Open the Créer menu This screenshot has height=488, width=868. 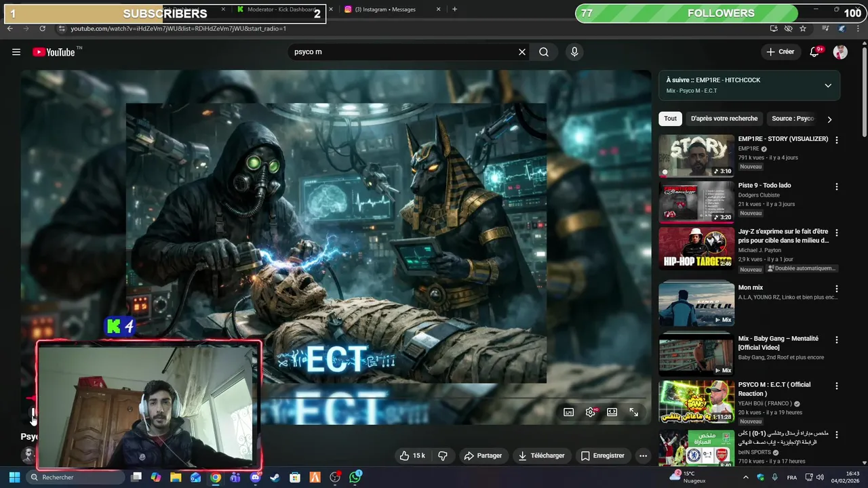[x=780, y=52]
